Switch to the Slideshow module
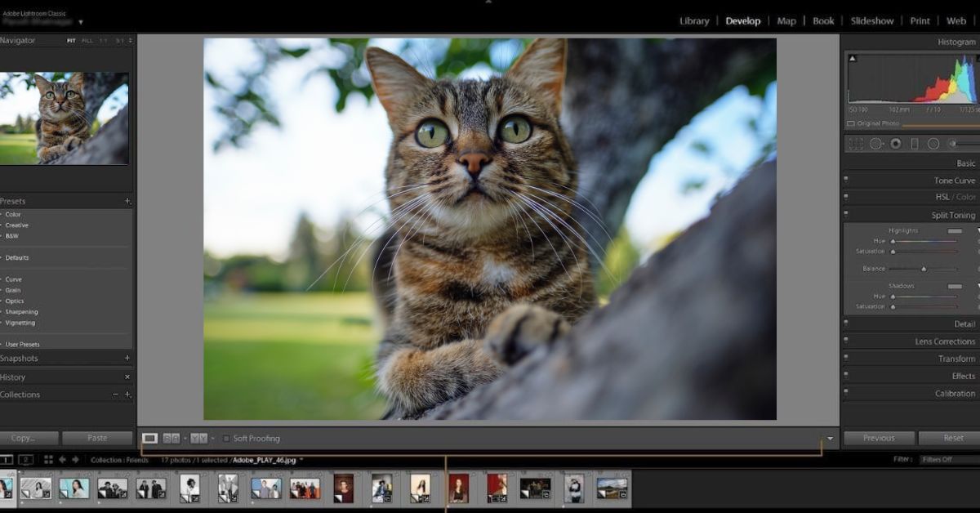980x513 pixels. (x=872, y=21)
